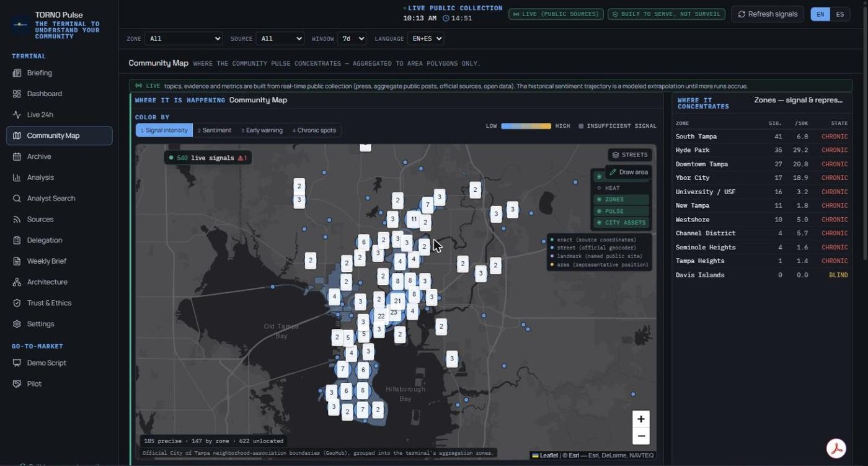Zoom in the map with plus
This screenshot has width=868, height=466.
click(641, 419)
